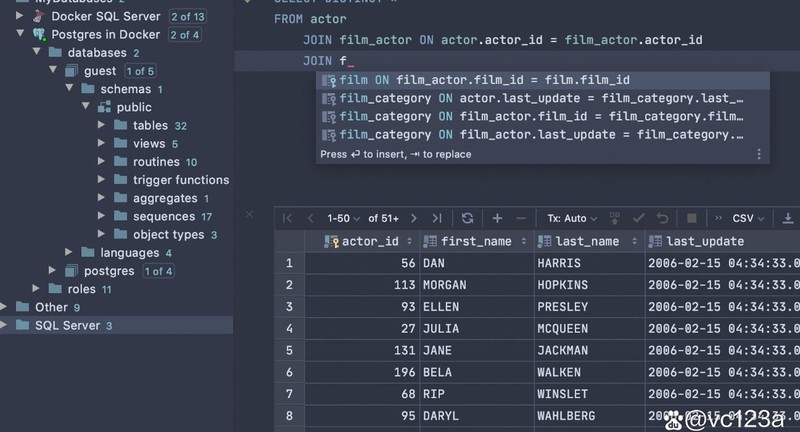The height and width of the screenshot is (432, 800).
Task: Collapse the public schema node
Action: pos(85,107)
